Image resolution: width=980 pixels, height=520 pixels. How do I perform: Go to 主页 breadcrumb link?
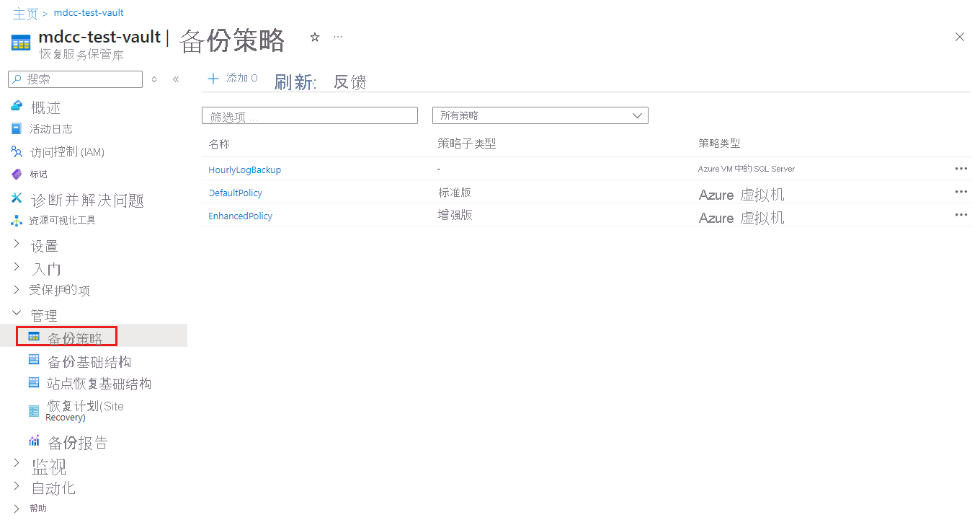click(x=25, y=13)
